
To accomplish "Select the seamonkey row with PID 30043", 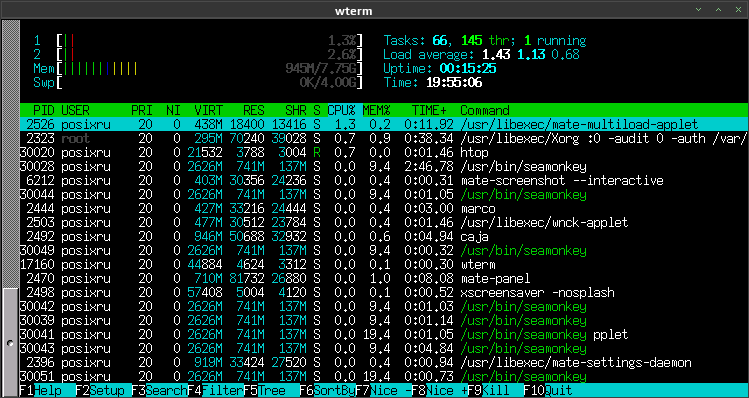I will [x=384, y=348].
